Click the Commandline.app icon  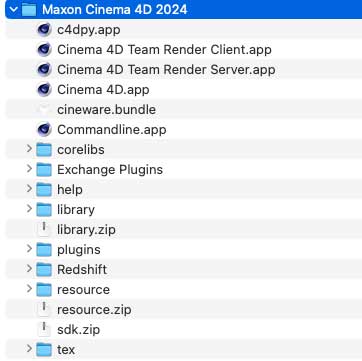[44, 130]
